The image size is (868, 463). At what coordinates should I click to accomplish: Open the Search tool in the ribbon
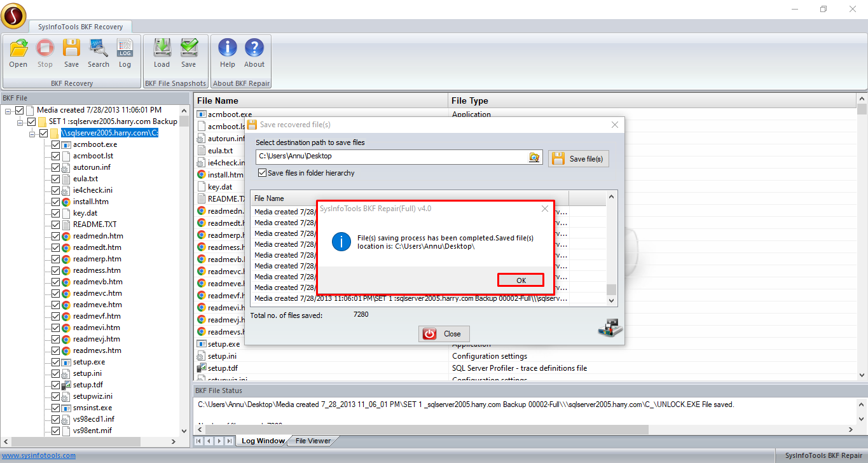99,48
